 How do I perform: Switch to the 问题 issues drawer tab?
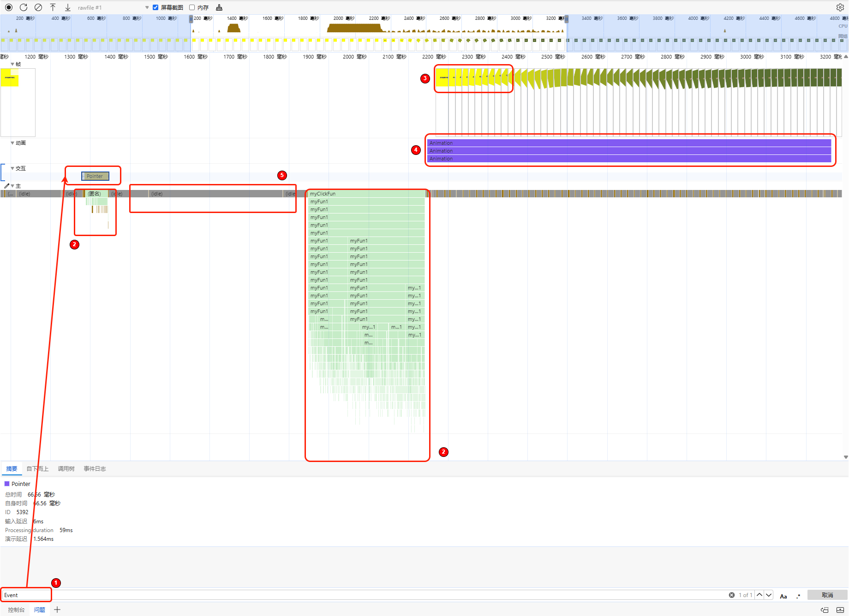point(40,610)
